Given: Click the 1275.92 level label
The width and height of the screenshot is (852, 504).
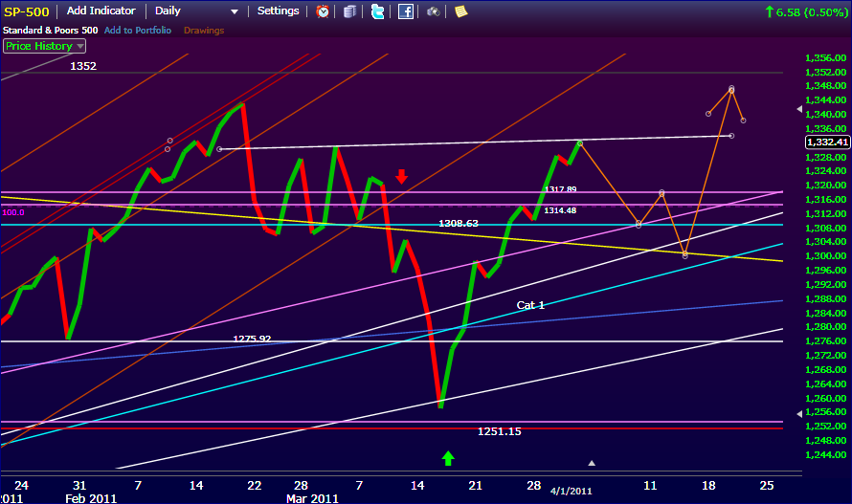Looking at the screenshot, I should (252, 339).
